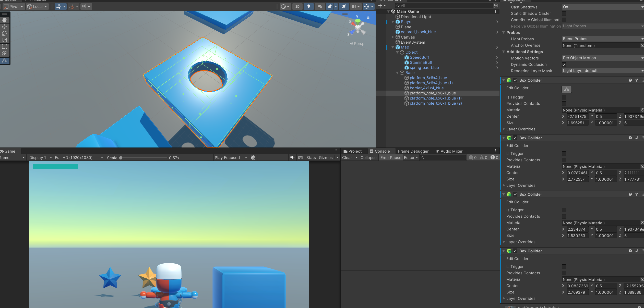This screenshot has width=644, height=308.
Task: Enable Static Shadow Caster checkbox
Action: click(564, 14)
